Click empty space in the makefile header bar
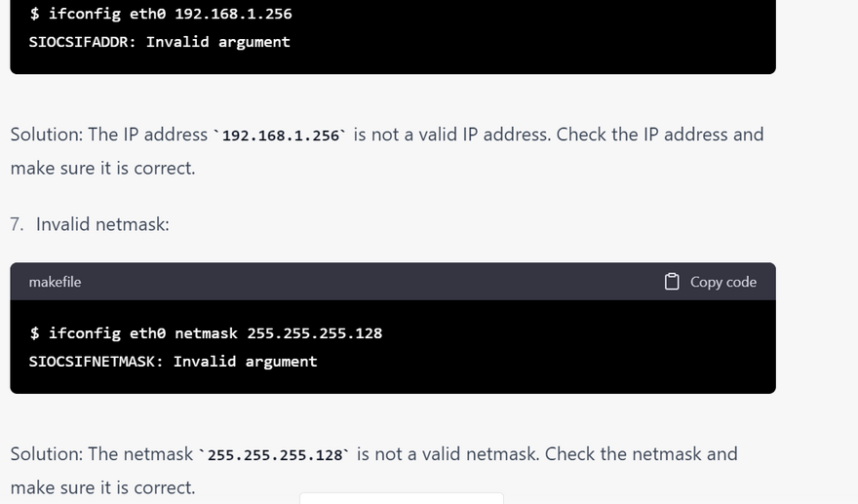Viewport: 858px width, 504px height. click(x=370, y=282)
